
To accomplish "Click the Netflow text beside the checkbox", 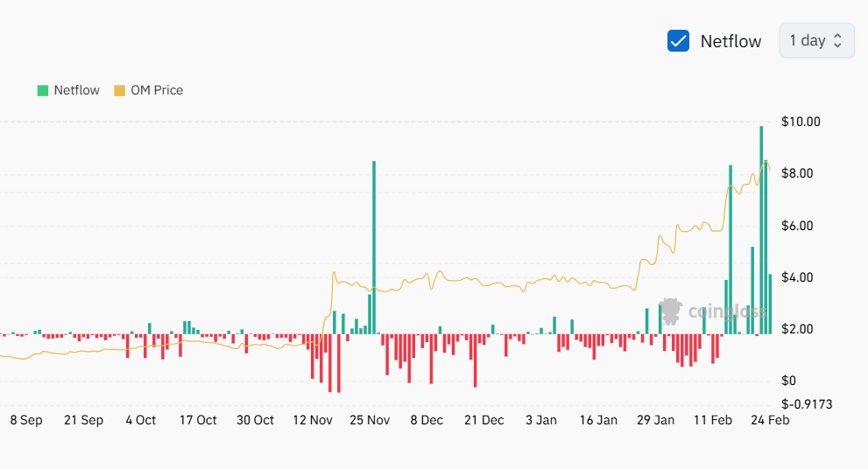I will (730, 41).
